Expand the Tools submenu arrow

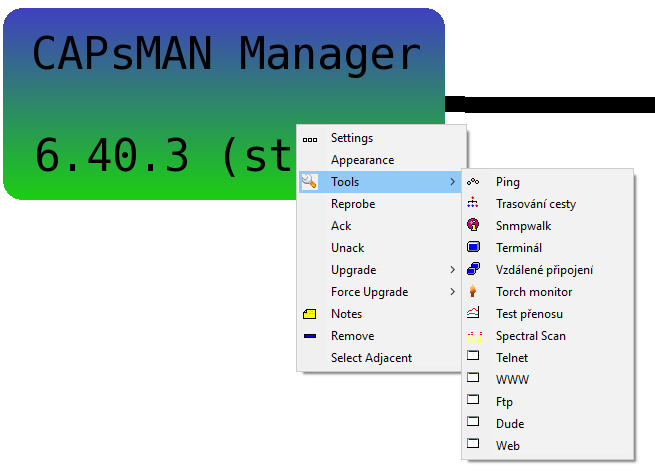point(452,182)
